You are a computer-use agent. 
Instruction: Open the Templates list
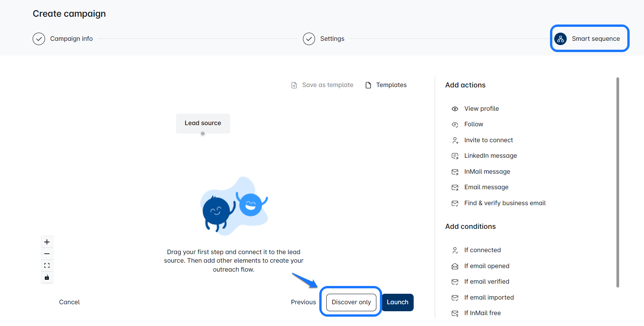(386, 85)
